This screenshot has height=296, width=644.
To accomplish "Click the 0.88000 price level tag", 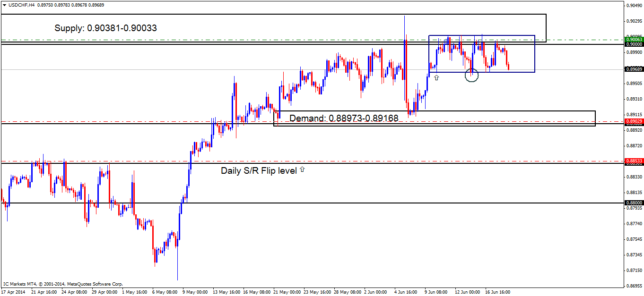I will pyautogui.click(x=634, y=203).
